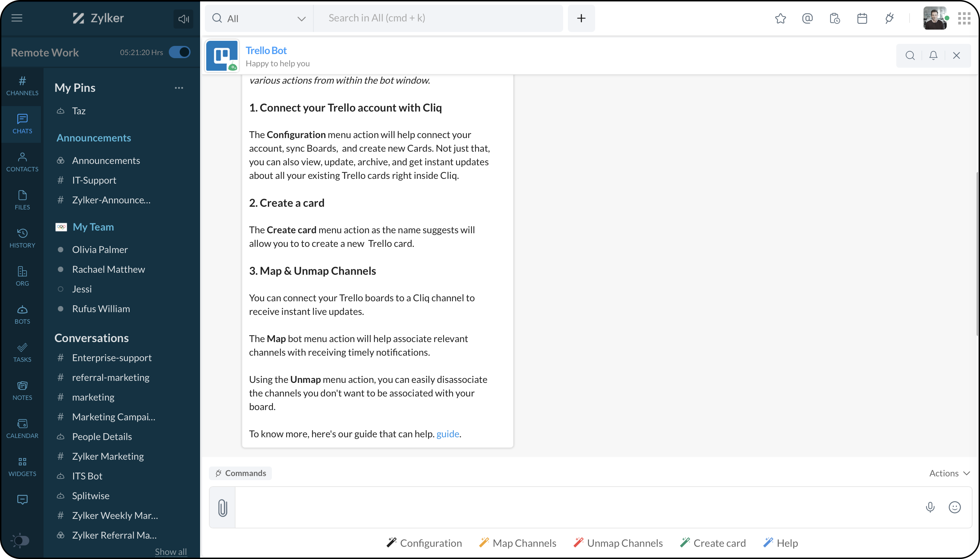This screenshot has height=559, width=980.
Task: Click the Configuration bot action
Action: 424,543
